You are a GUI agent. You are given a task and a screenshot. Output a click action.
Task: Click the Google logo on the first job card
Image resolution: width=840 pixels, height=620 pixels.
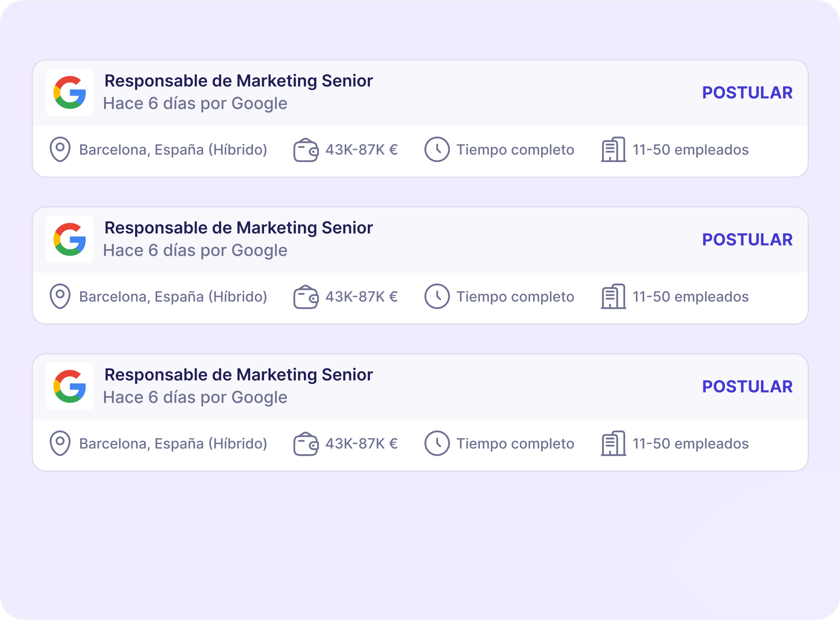click(70, 92)
